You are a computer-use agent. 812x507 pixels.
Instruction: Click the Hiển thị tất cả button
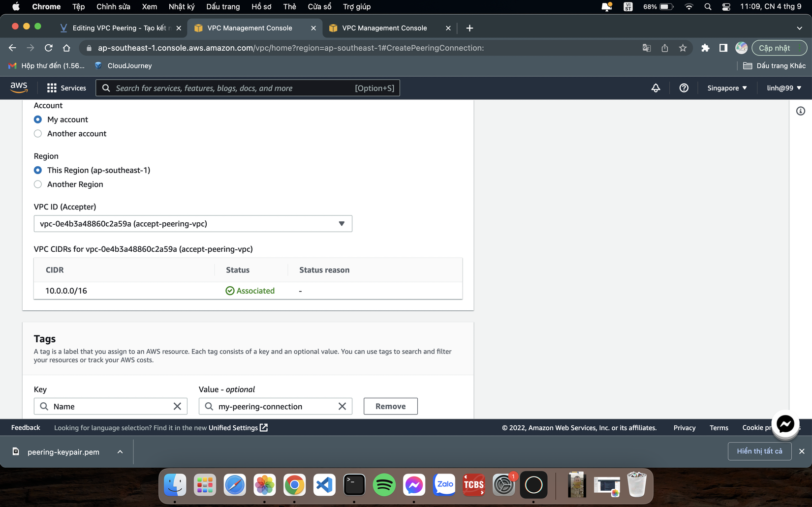pos(759,451)
